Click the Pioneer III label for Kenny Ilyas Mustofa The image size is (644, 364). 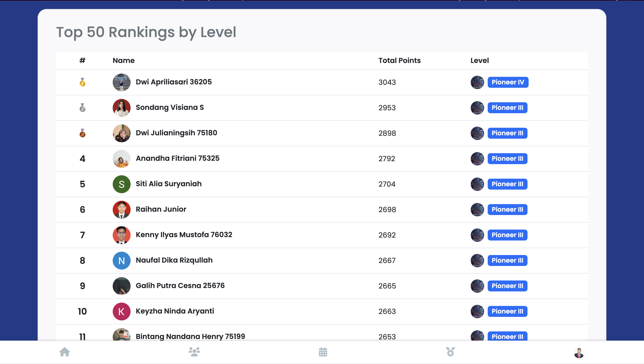click(x=507, y=235)
